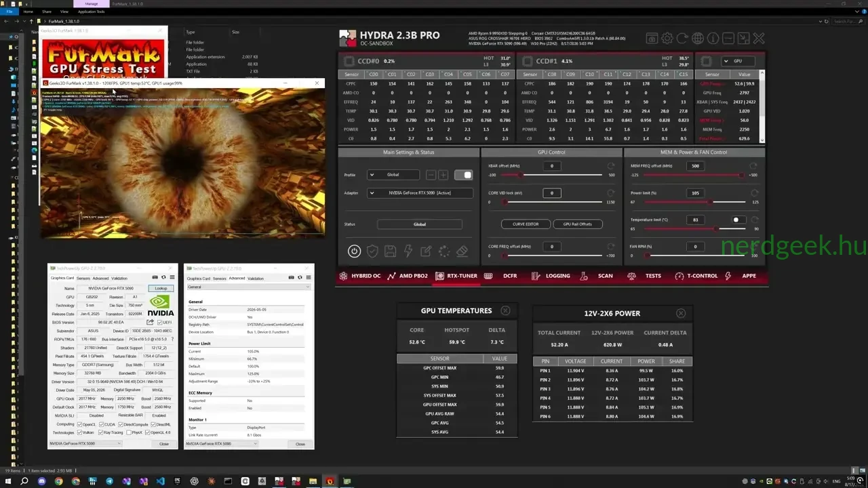
Task: Click the floppy disk save icon in Hydra
Action: pos(390,251)
